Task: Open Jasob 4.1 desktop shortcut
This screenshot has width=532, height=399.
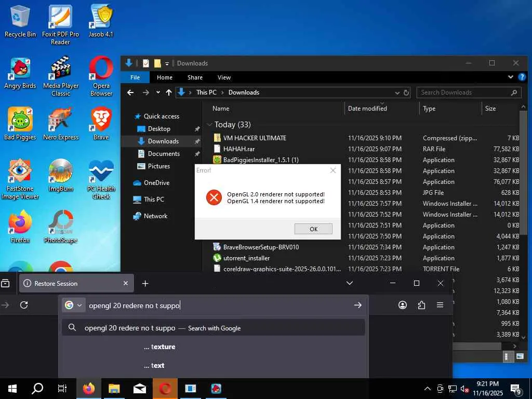Action: pyautogui.click(x=101, y=21)
